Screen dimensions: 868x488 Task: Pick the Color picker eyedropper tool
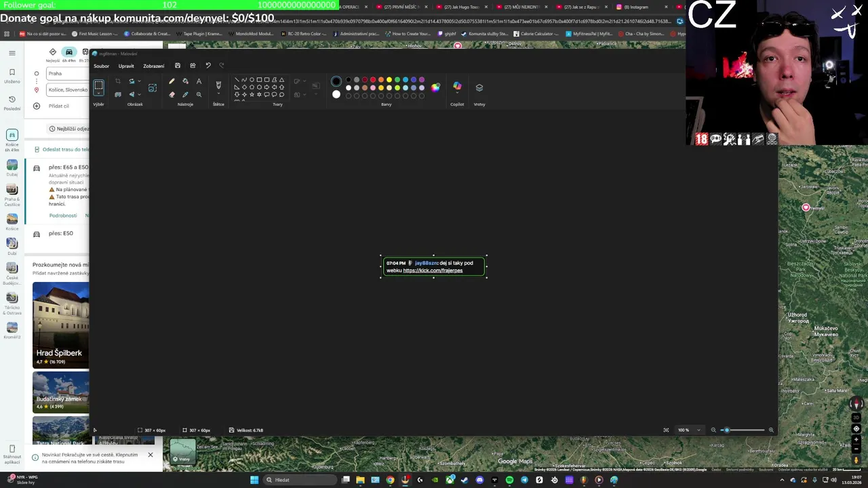(186, 94)
